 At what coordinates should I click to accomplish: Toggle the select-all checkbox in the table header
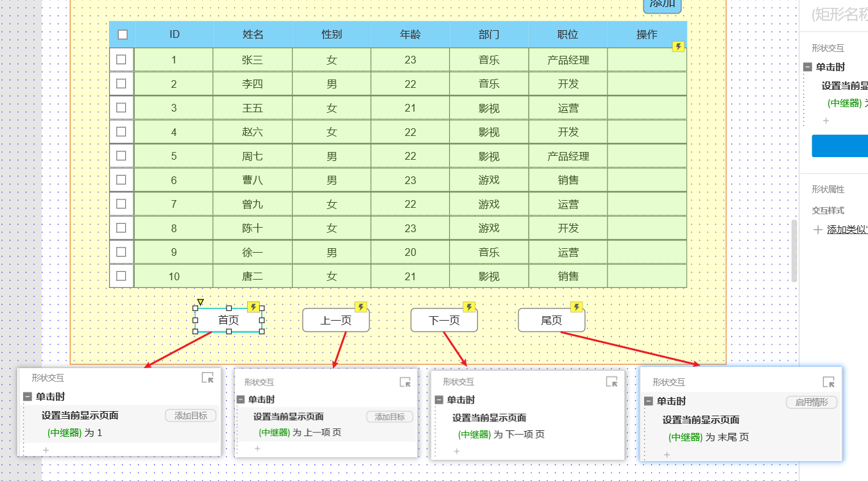click(123, 35)
